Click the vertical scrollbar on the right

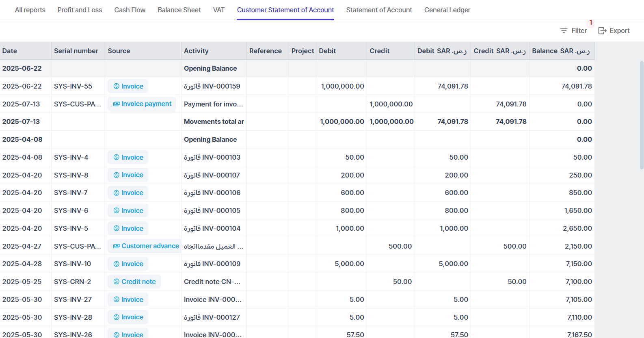click(x=642, y=115)
